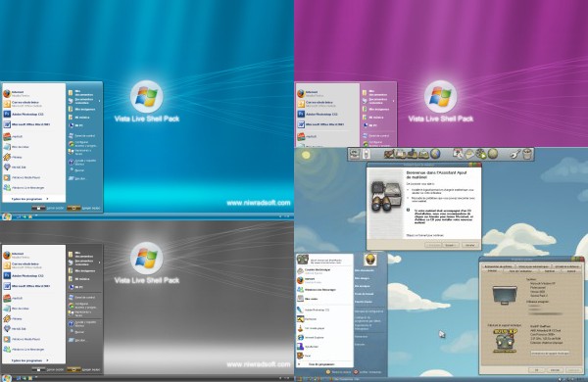Click the Suivant button in the hardware wizard

point(450,245)
